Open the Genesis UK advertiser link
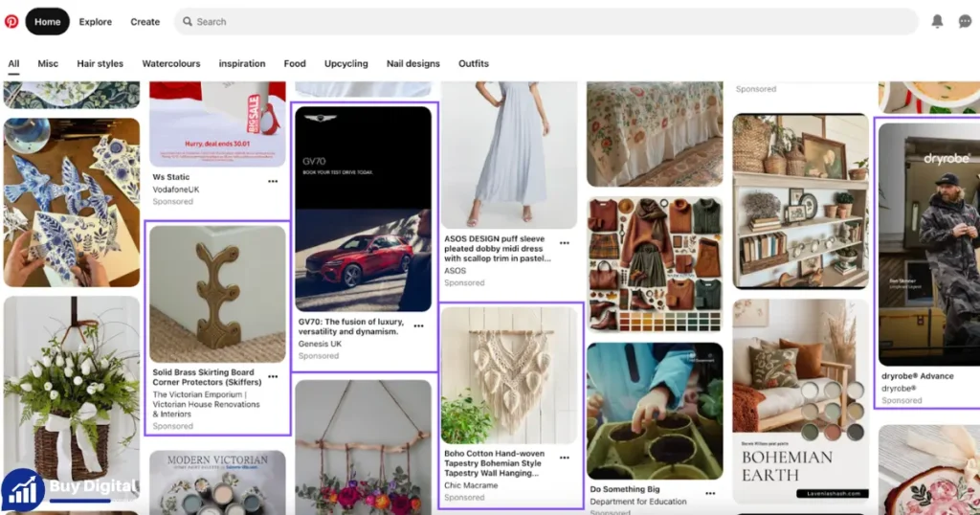This screenshot has width=980, height=515. 320,344
